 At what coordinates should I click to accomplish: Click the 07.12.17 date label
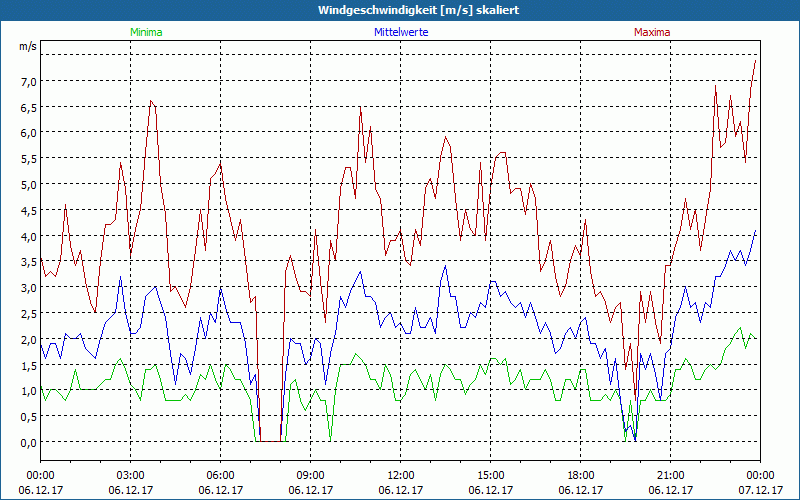(760, 490)
